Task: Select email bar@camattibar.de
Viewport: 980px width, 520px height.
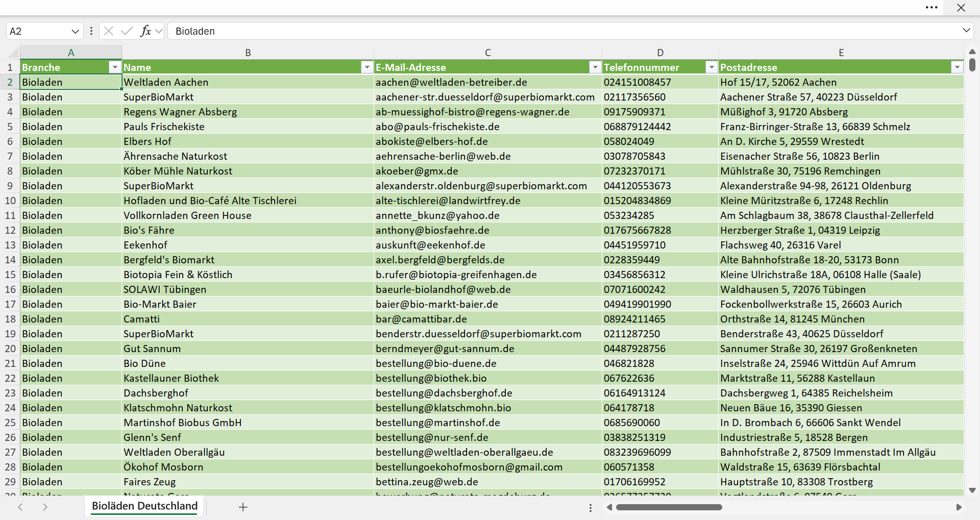Action: point(488,319)
